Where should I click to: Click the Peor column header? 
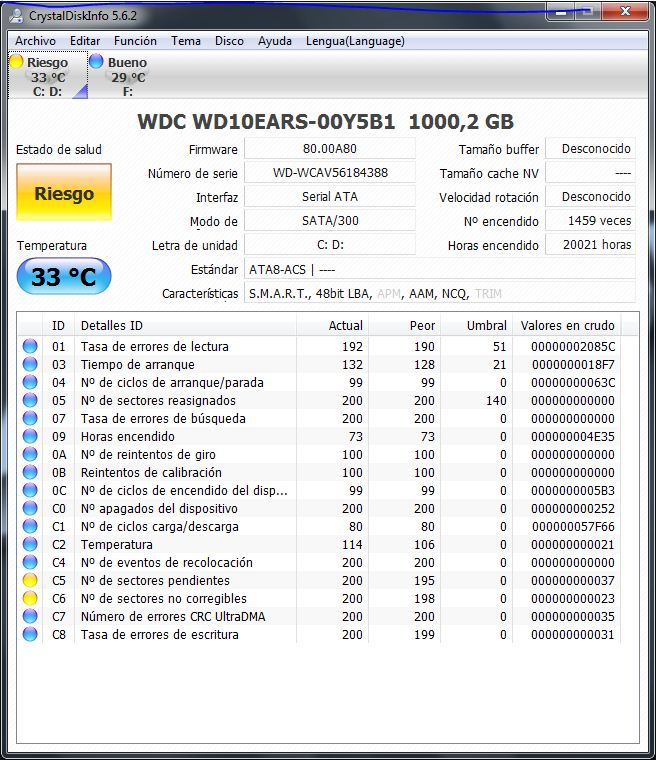[405, 325]
